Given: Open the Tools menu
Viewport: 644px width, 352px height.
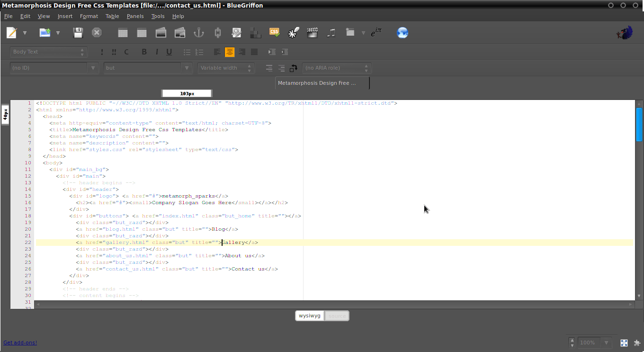Looking at the screenshot, I should tap(158, 16).
